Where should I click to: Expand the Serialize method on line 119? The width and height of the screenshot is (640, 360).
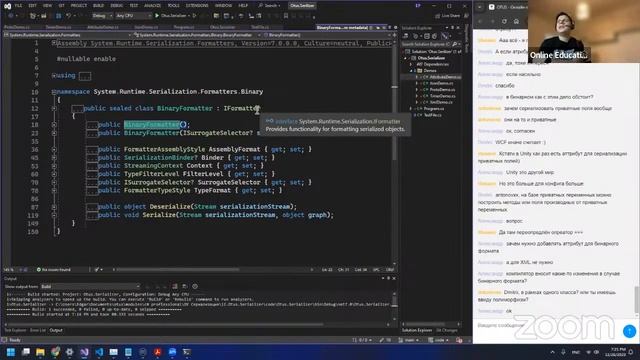click(x=54, y=215)
